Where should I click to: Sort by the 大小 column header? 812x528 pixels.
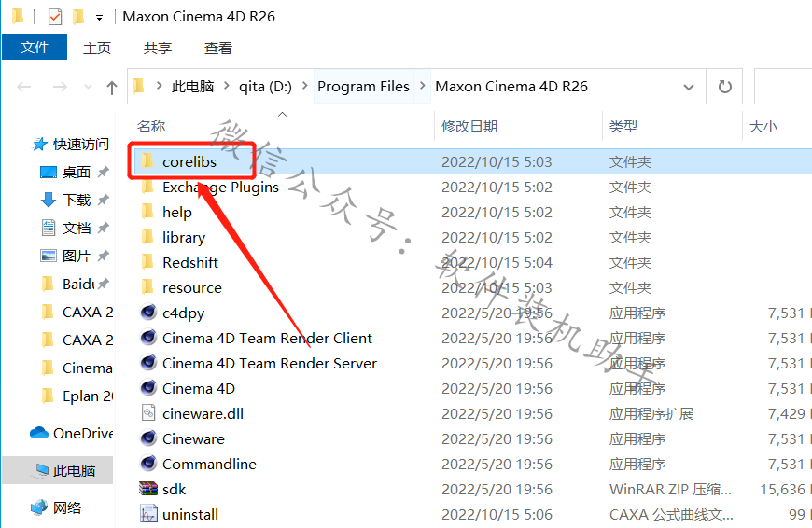763,126
